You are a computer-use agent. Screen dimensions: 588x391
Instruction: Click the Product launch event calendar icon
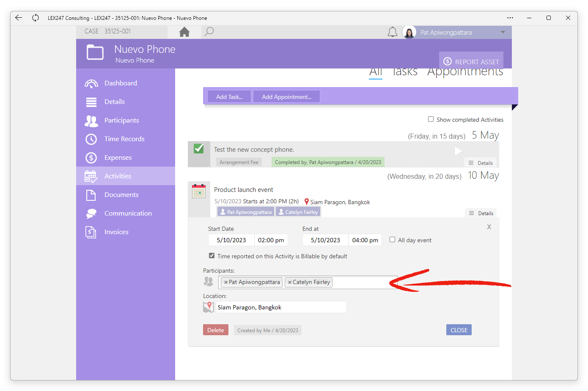[x=199, y=191]
